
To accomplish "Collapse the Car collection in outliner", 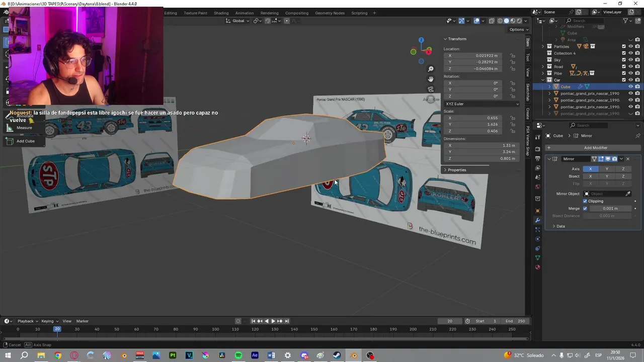I will point(543,80).
